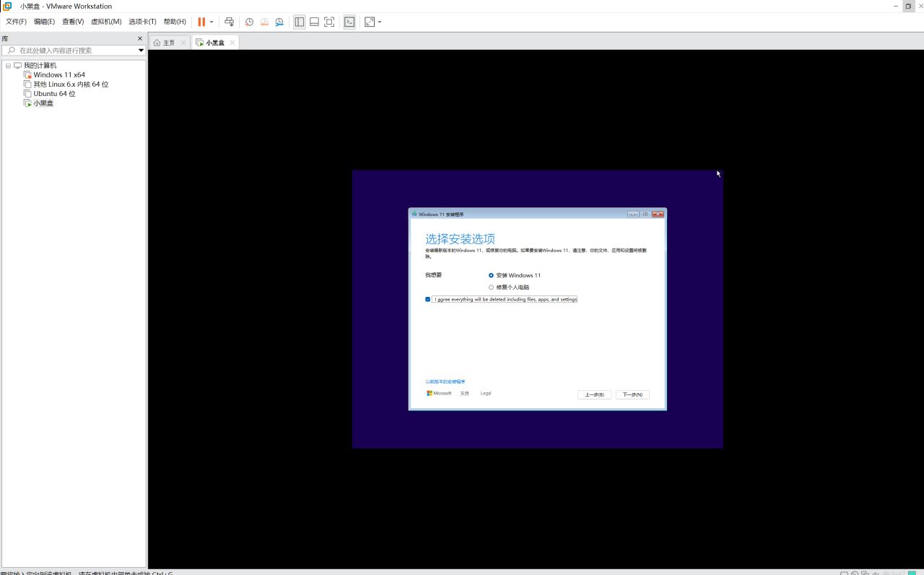
Task: Open the 以前版本的安装程序 link
Action: [445, 381]
